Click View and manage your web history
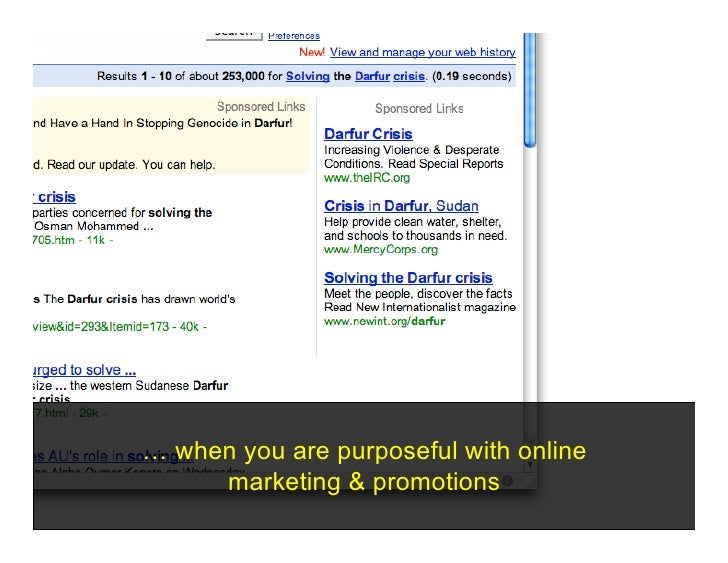 tap(422, 52)
